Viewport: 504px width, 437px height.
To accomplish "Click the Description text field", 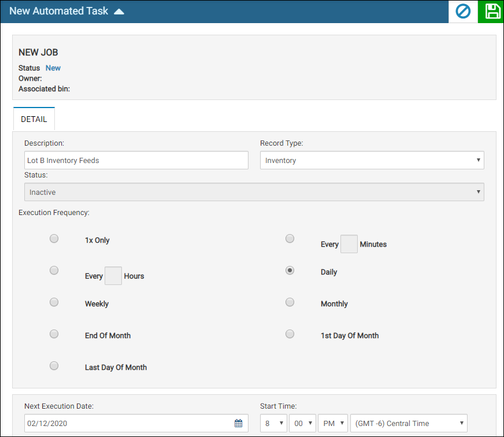I will (x=136, y=160).
